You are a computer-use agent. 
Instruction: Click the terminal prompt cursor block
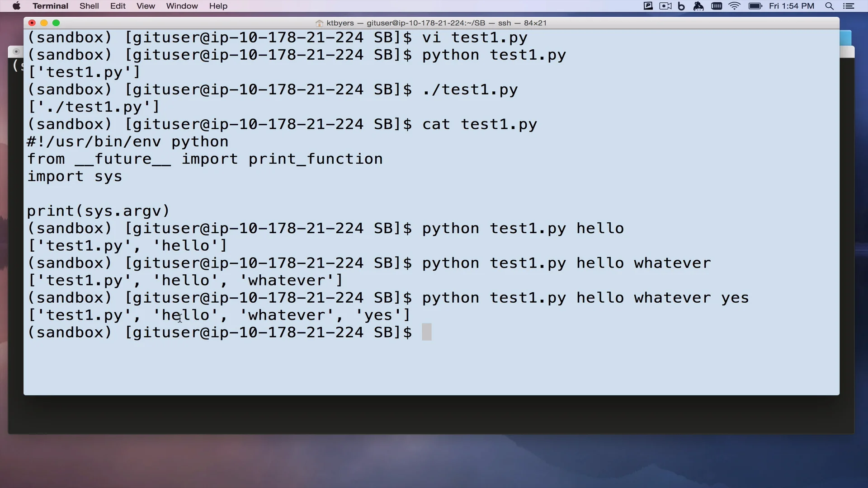point(426,332)
